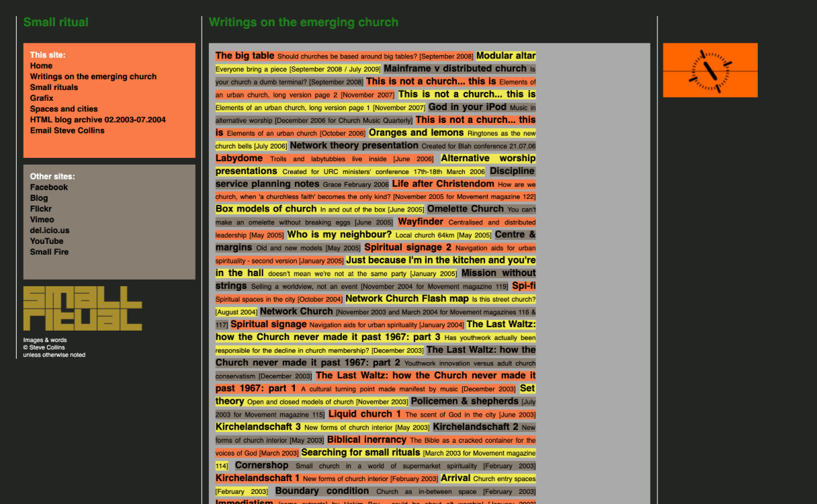The width and height of the screenshot is (817, 504).
Task: Open HTML blog archive 02.2003-07.2004
Action: click(x=97, y=120)
